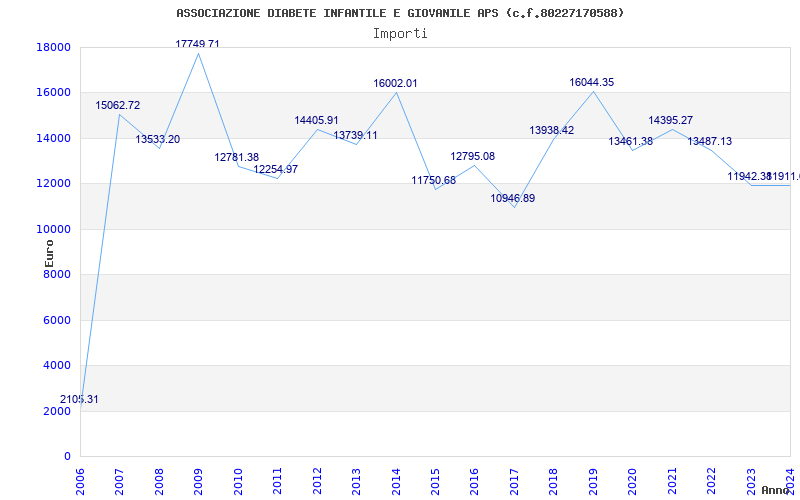800x500 pixels.
Task: Click the 13938.42 value label for 2018
Action: [x=551, y=130]
